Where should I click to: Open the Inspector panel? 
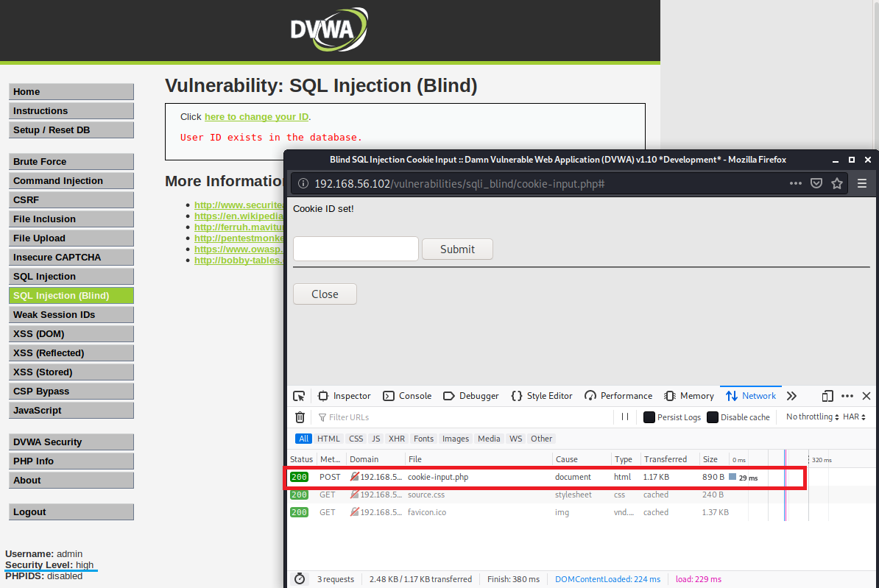pyautogui.click(x=345, y=396)
